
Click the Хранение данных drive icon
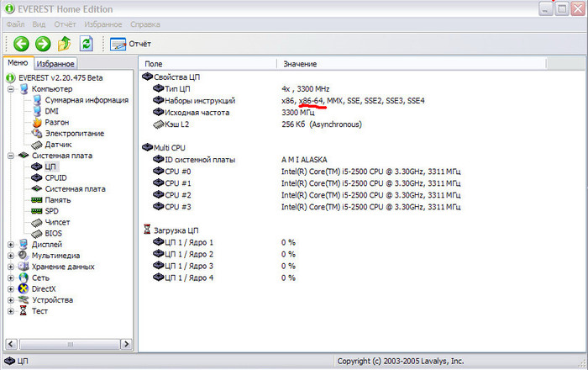tap(24, 267)
